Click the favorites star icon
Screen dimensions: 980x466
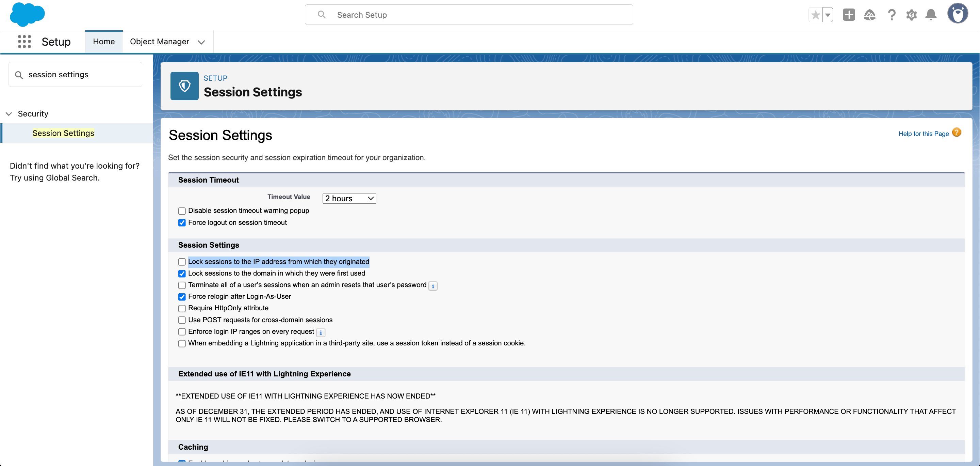point(815,15)
